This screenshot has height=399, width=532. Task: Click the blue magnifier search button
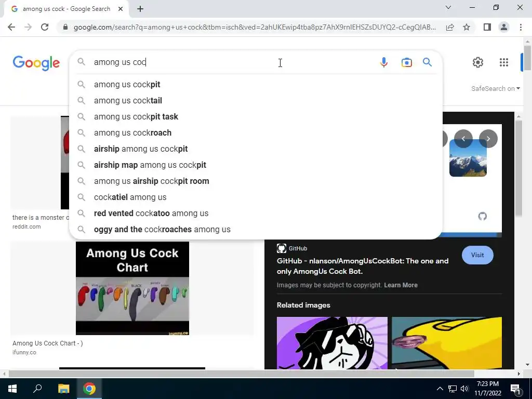427,62
